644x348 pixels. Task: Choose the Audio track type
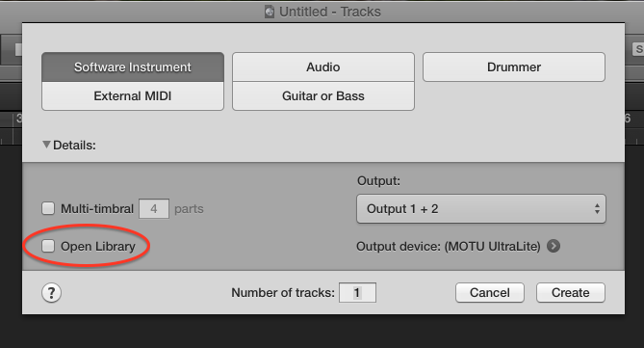[x=323, y=67]
